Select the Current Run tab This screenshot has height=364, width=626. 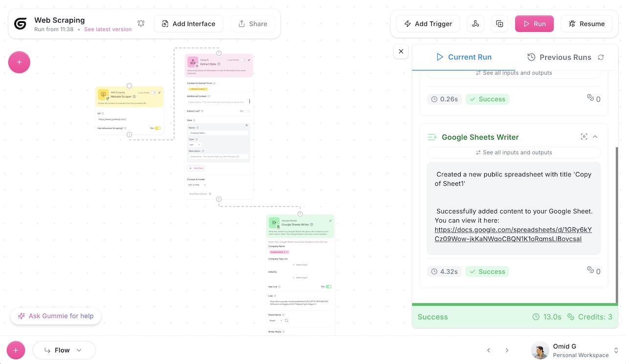[x=464, y=57]
